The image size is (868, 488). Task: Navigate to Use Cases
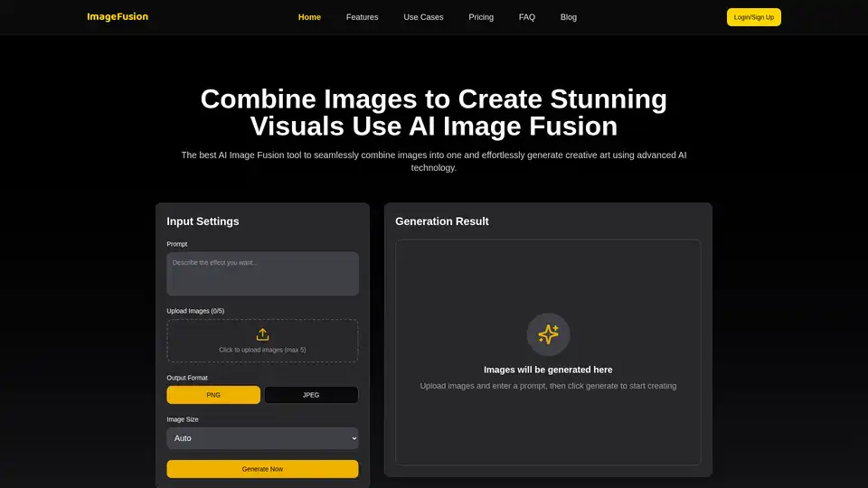(x=423, y=17)
